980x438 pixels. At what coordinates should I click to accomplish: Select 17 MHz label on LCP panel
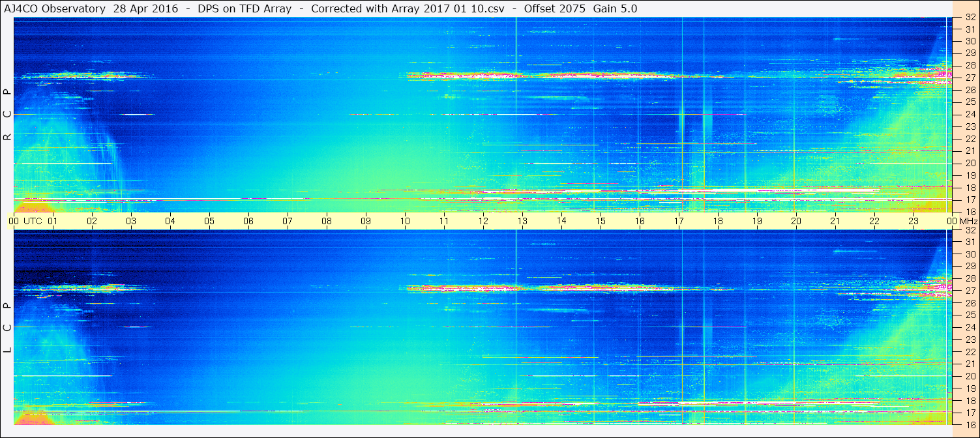pos(970,413)
